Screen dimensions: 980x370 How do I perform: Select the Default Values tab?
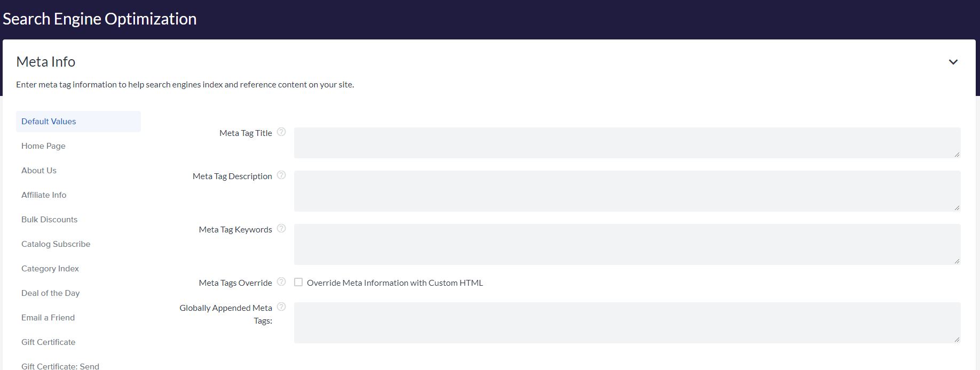pyautogui.click(x=49, y=122)
